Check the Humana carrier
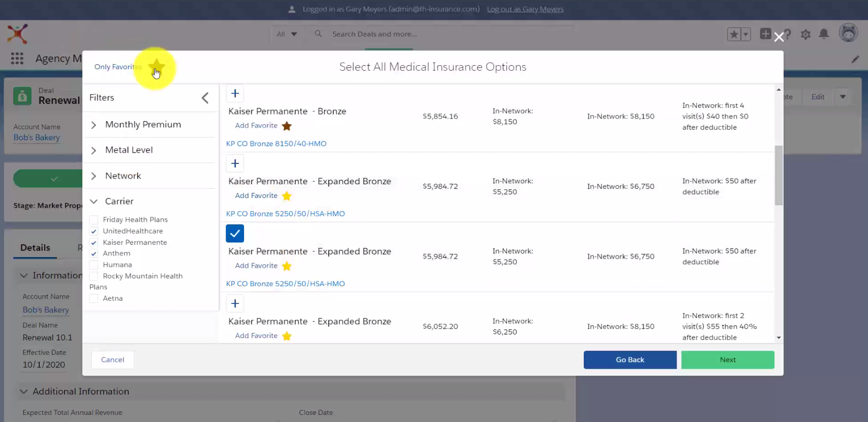Image resolution: width=868 pixels, height=422 pixels. [x=94, y=265]
